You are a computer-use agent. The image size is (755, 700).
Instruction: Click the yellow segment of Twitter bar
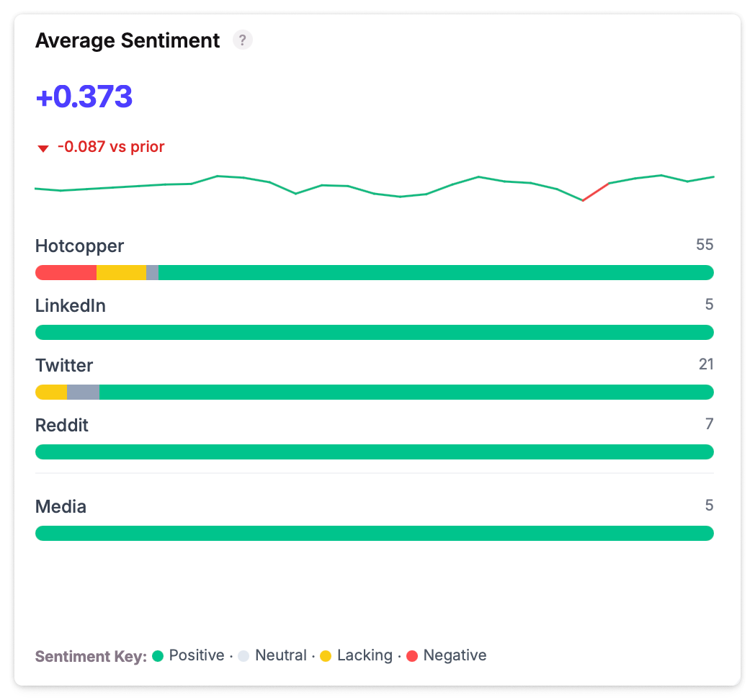tap(51, 392)
